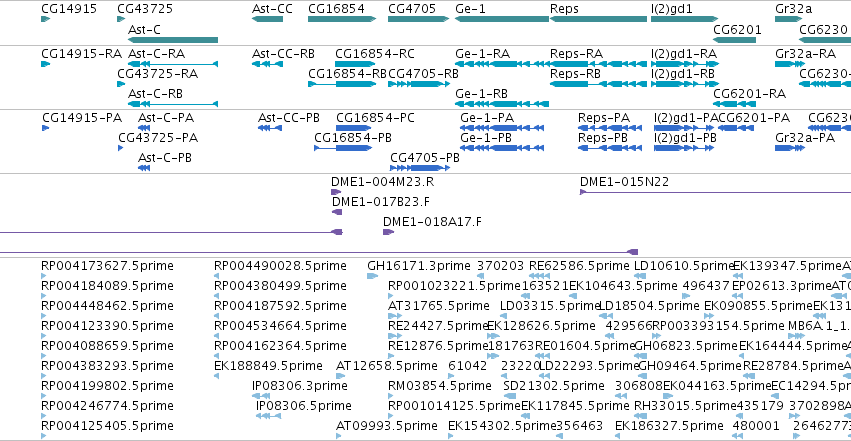Select the LD10610.5prime EST label

coord(684,266)
